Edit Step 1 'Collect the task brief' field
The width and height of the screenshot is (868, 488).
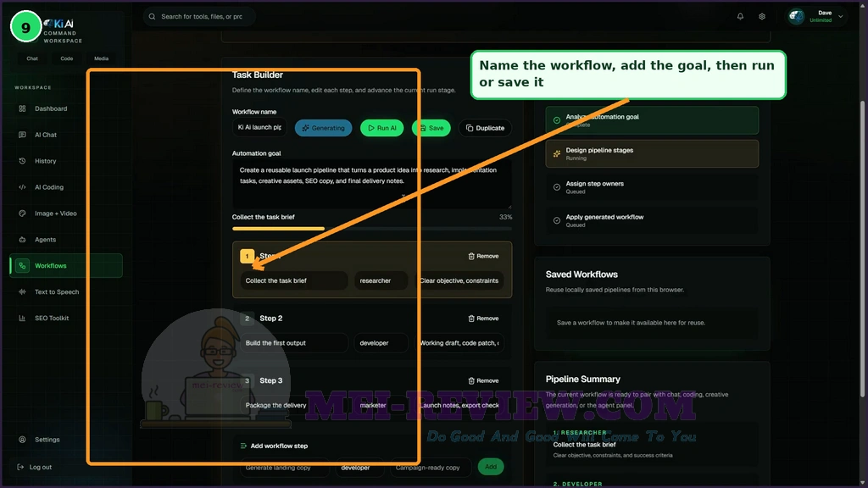pyautogui.click(x=294, y=280)
